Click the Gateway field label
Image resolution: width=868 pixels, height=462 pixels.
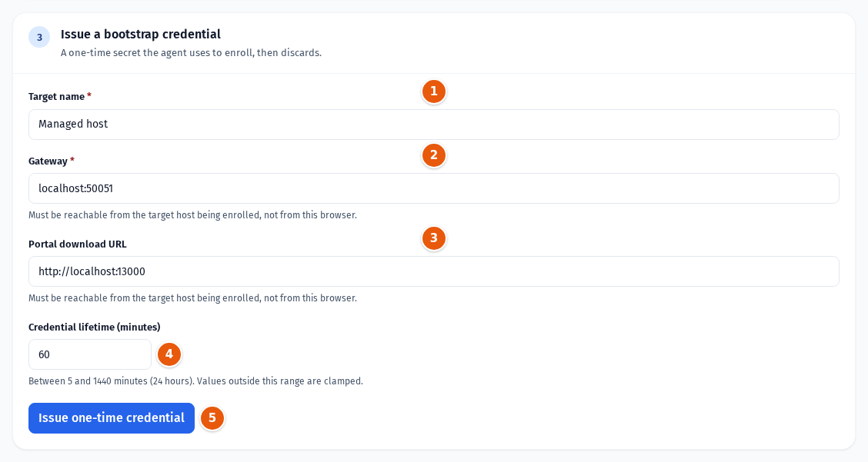pos(52,161)
